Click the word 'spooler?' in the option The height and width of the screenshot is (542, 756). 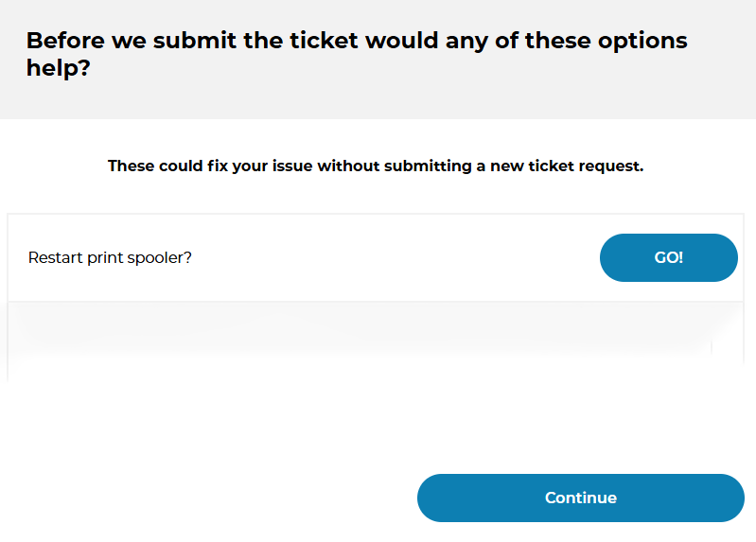(161, 257)
